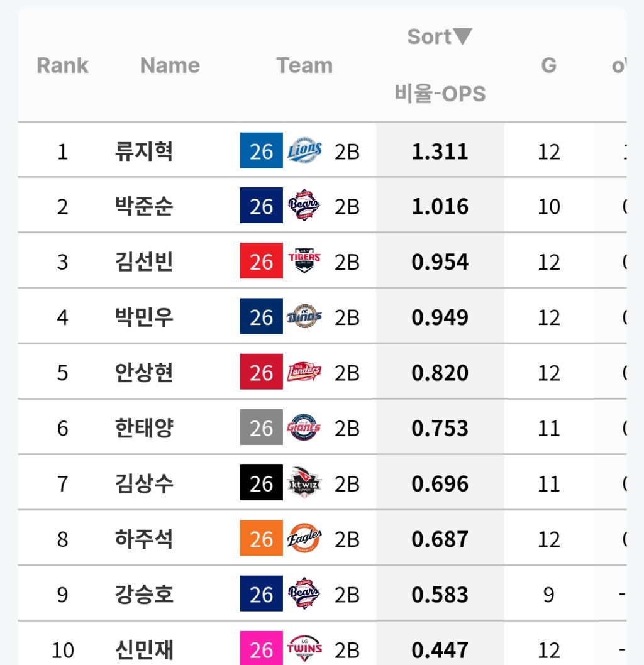This screenshot has height=665, width=644.
Task: Select the Name column header
Action: coord(170,65)
